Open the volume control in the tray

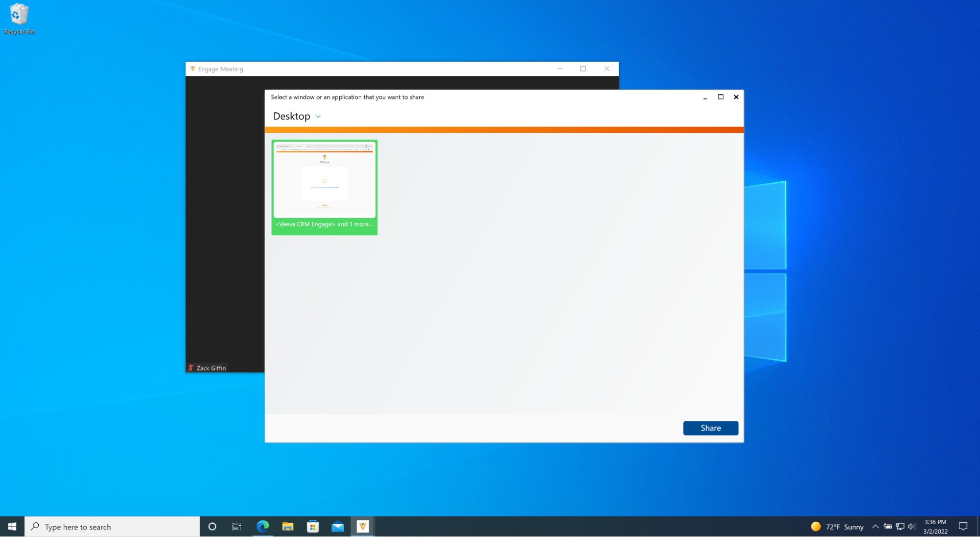912,527
